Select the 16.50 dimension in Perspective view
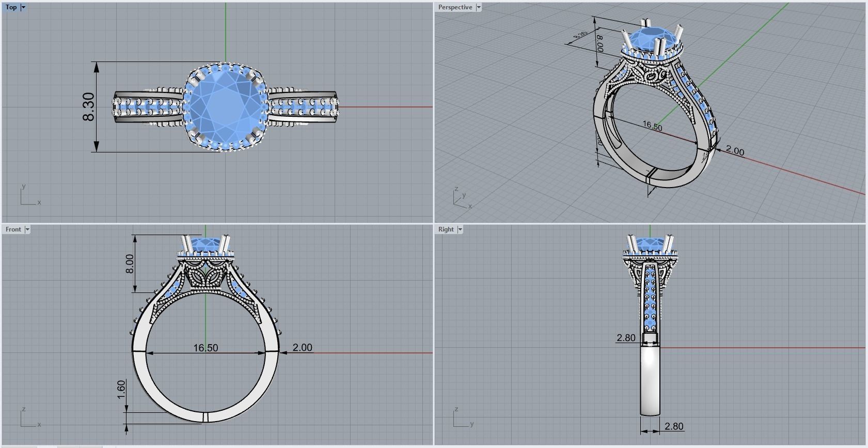The width and height of the screenshot is (868, 448). 652,126
